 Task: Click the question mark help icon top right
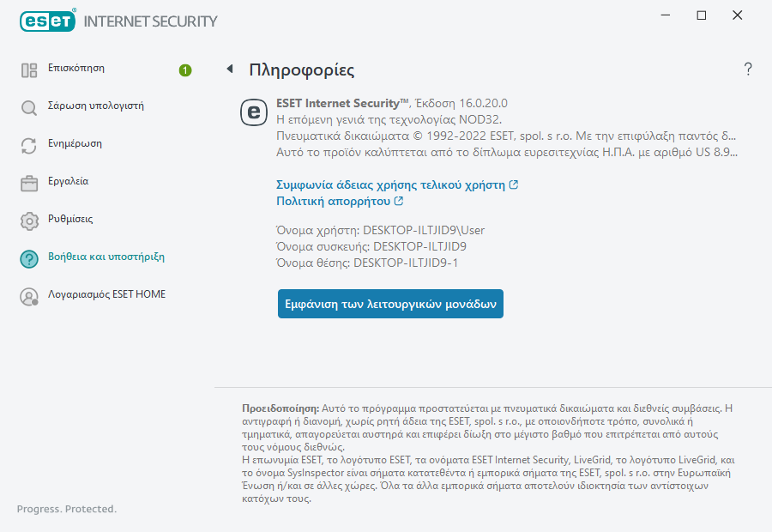748,70
